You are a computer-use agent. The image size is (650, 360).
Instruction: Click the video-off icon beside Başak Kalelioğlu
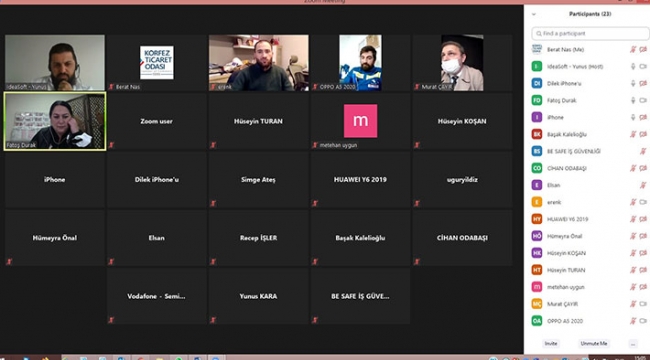(x=643, y=134)
